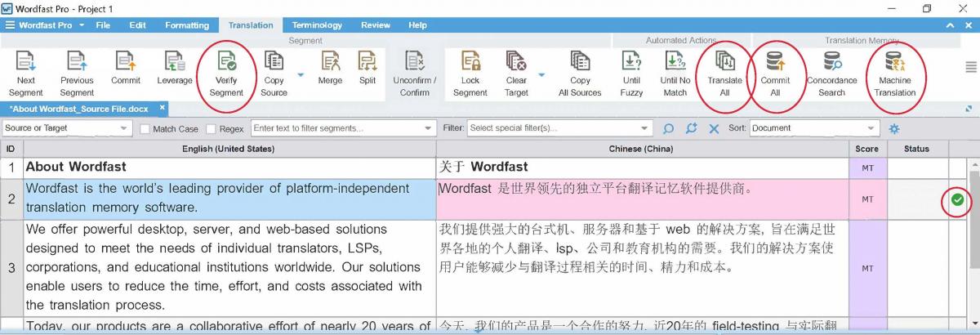
Task: Collapse the ribbon with up chevron
Action: click(948, 25)
